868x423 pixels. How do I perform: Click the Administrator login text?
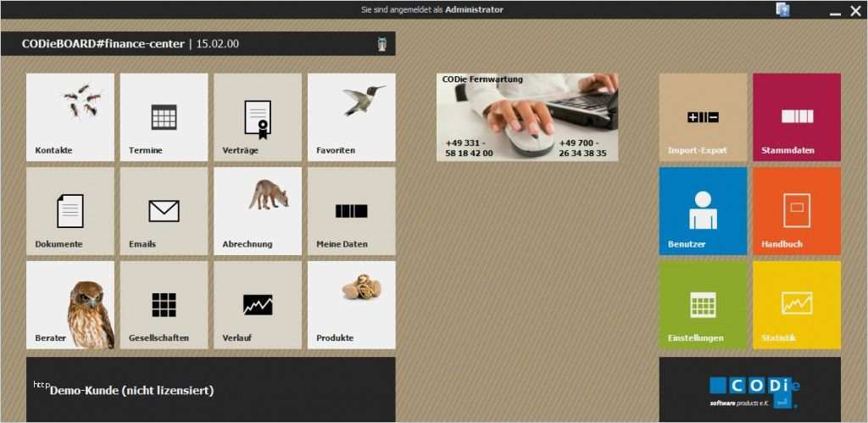475,9
